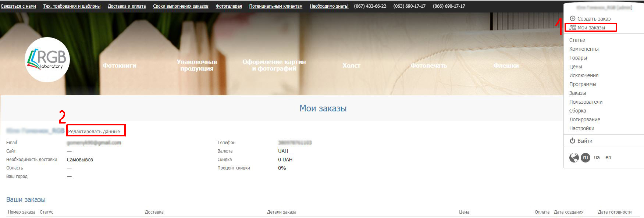Go to Фотопечать section

(x=428, y=65)
